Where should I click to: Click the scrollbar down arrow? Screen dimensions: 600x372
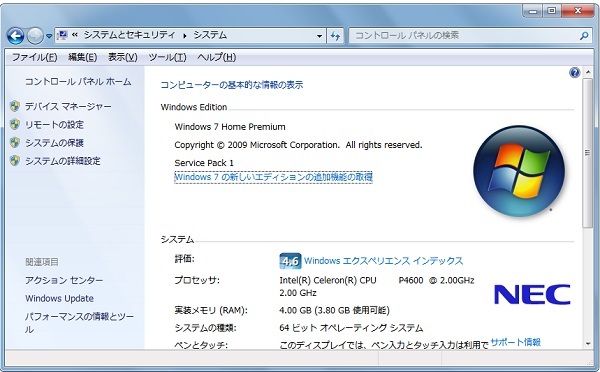click(588, 344)
